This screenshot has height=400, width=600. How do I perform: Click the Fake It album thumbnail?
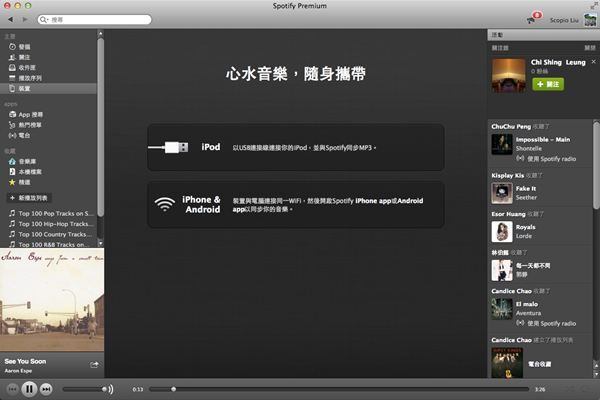click(x=502, y=193)
